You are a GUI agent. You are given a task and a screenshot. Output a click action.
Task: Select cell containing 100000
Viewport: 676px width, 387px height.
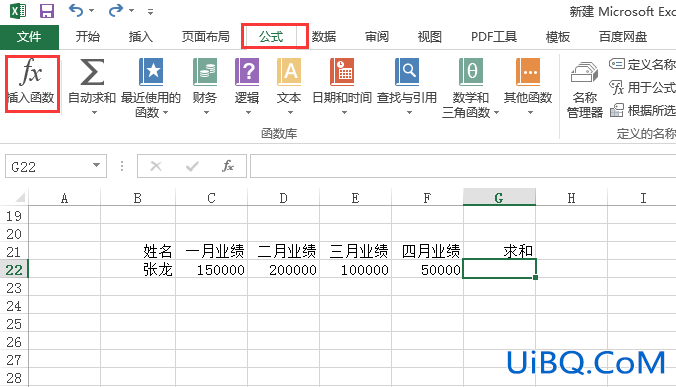pyautogui.click(x=356, y=269)
